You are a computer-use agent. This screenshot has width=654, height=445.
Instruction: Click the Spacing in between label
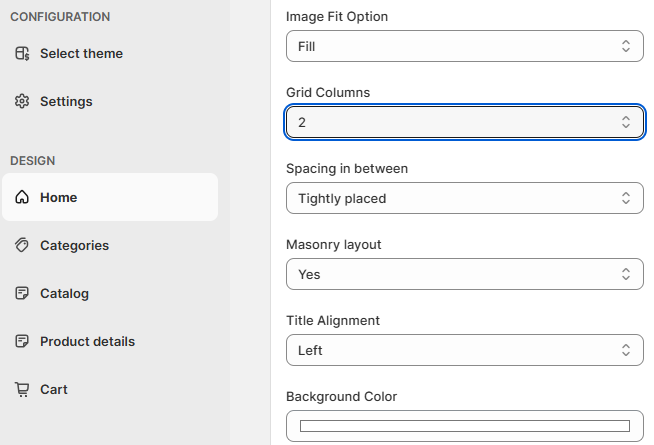coord(347,168)
